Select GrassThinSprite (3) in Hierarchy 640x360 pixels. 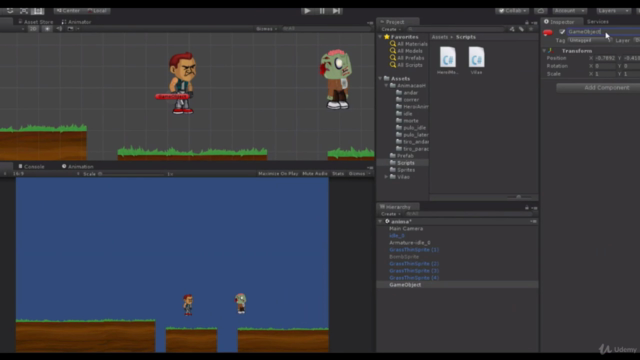(414, 271)
